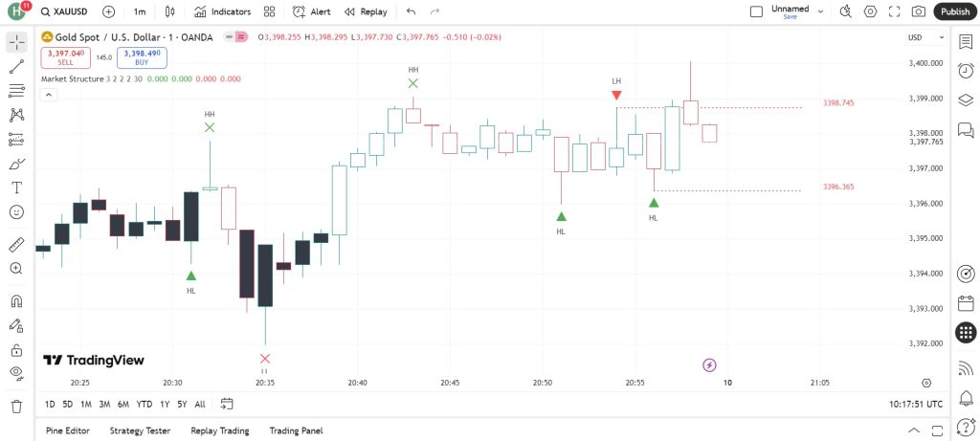Activate the magnet mode tool

point(17,301)
